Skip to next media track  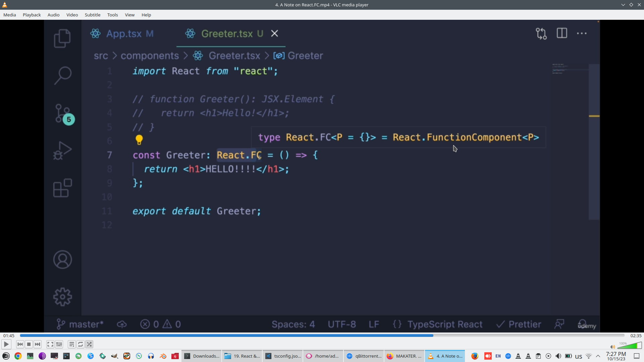click(x=38, y=344)
